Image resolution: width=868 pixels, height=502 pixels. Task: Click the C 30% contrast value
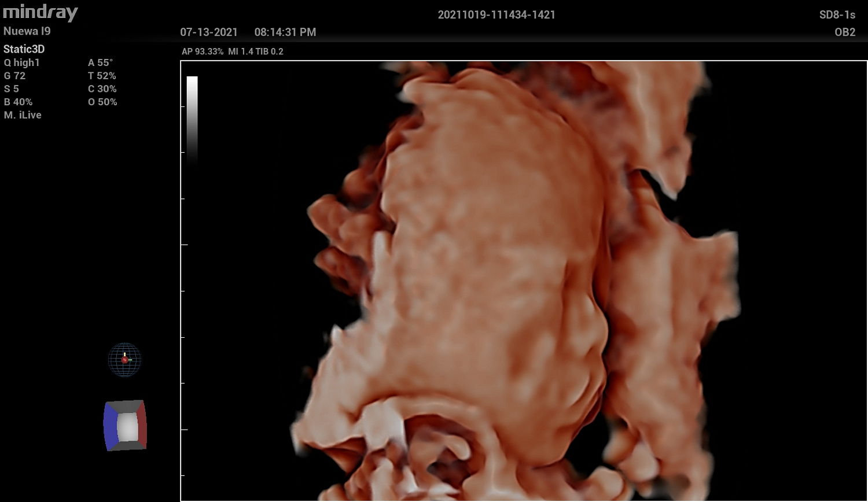pyautogui.click(x=102, y=89)
